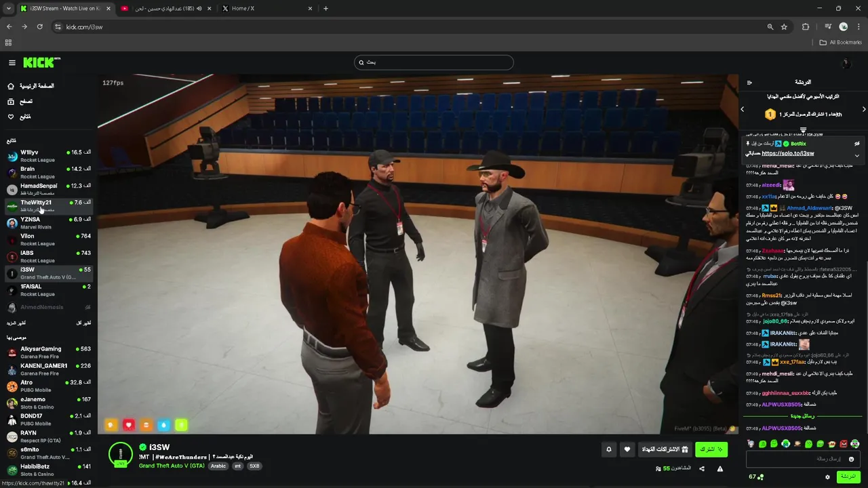Click Show less under following list

[83, 323]
